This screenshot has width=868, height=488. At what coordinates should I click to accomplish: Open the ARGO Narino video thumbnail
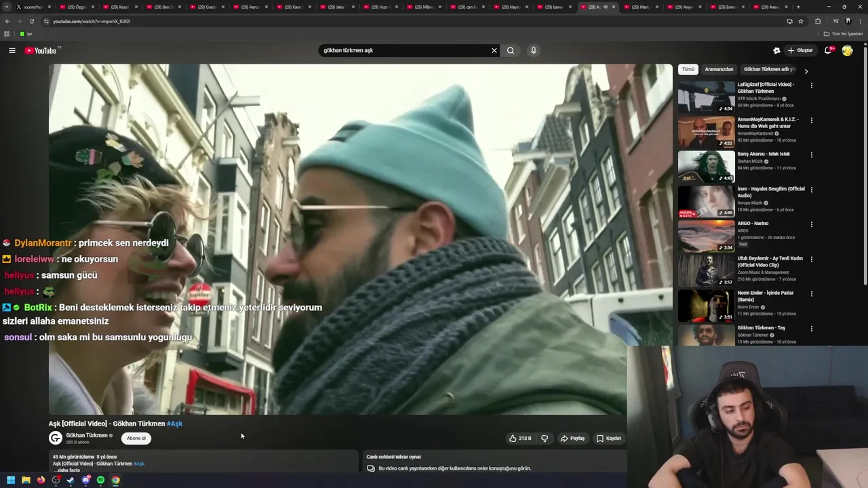[706, 236]
